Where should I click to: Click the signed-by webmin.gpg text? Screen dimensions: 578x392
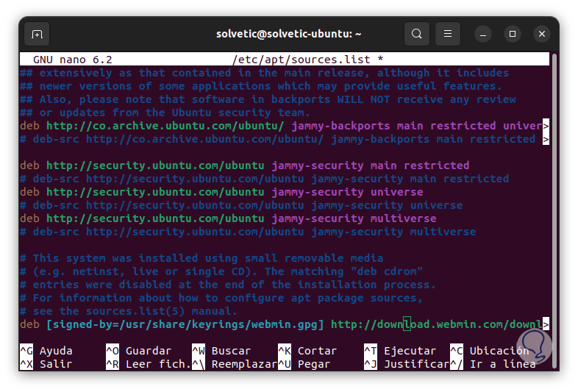pyautogui.click(x=185, y=324)
